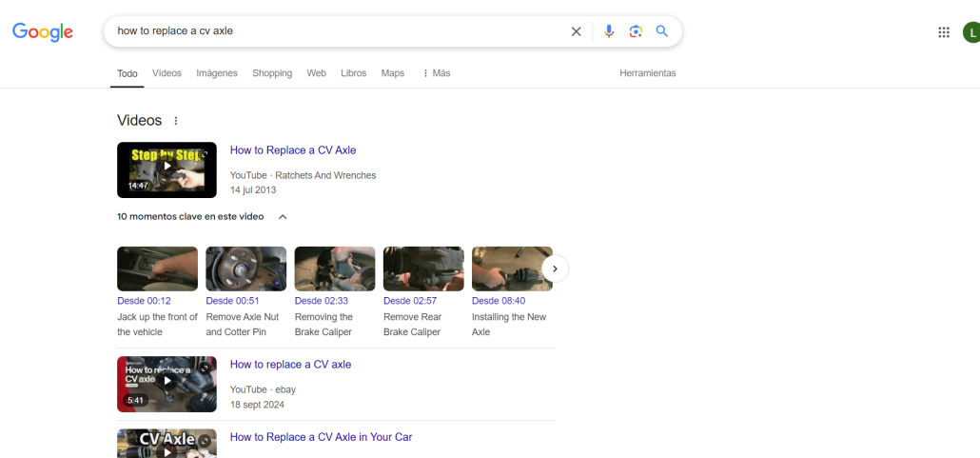Viewport: 980px width, 458px height.
Task: Click the Videos section heading
Action: pos(139,121)
